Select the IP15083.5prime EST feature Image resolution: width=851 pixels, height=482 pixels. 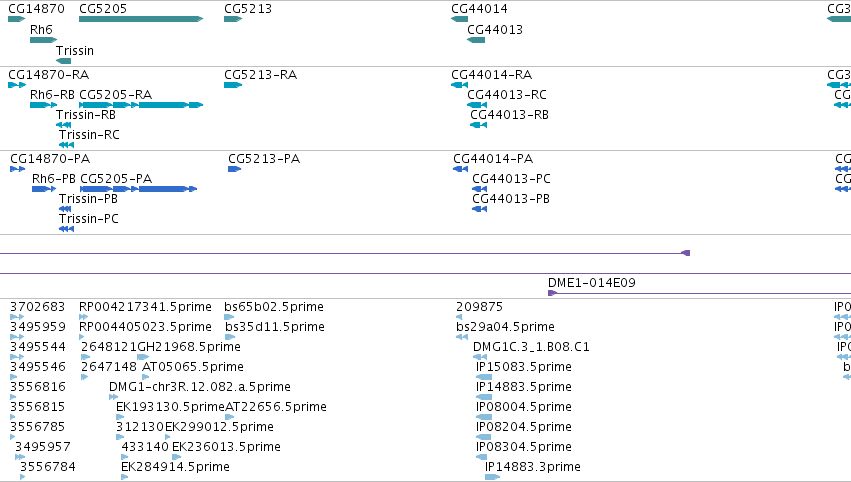tap(484, 377)
